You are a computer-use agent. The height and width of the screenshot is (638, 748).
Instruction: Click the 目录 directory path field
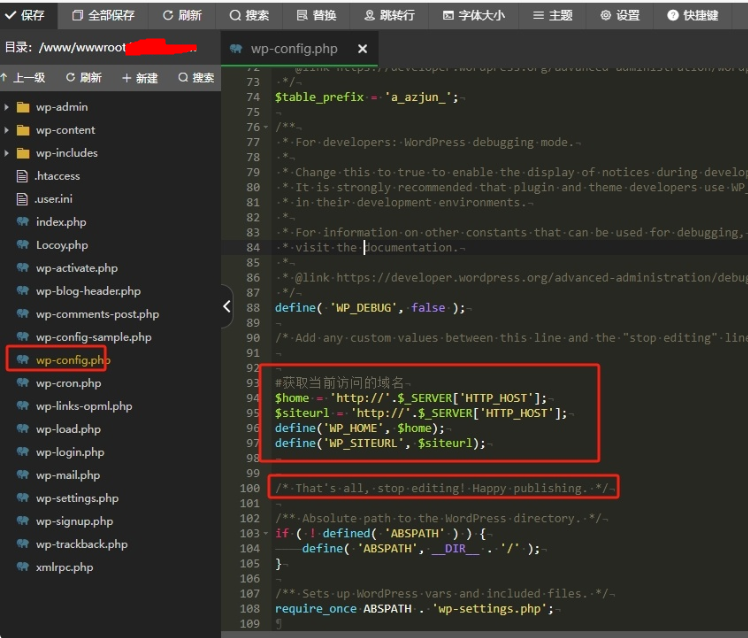100,47
